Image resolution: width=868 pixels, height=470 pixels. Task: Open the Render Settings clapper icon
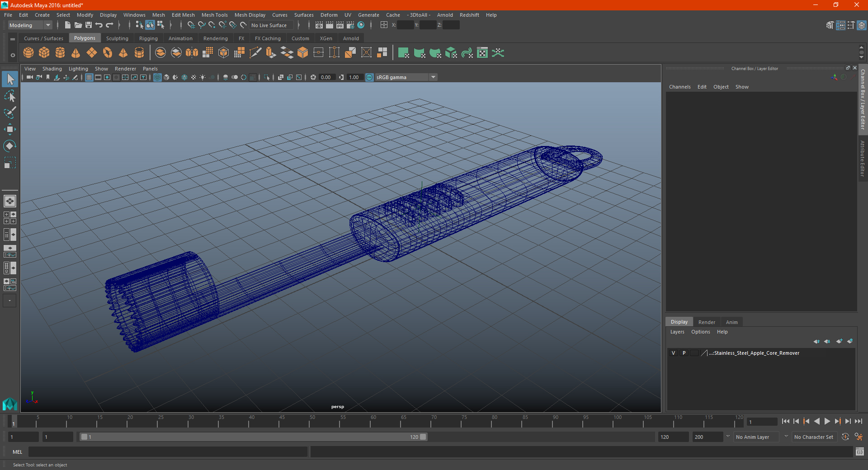(350, 25)
